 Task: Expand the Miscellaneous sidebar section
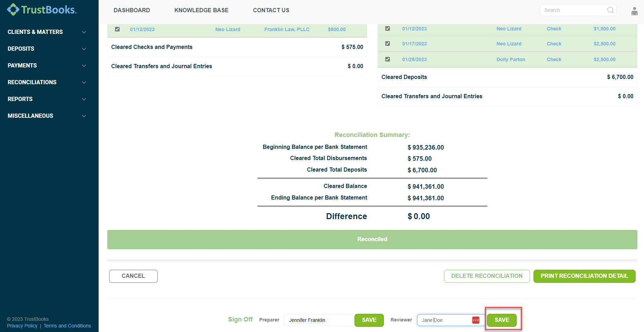[47, 116]
